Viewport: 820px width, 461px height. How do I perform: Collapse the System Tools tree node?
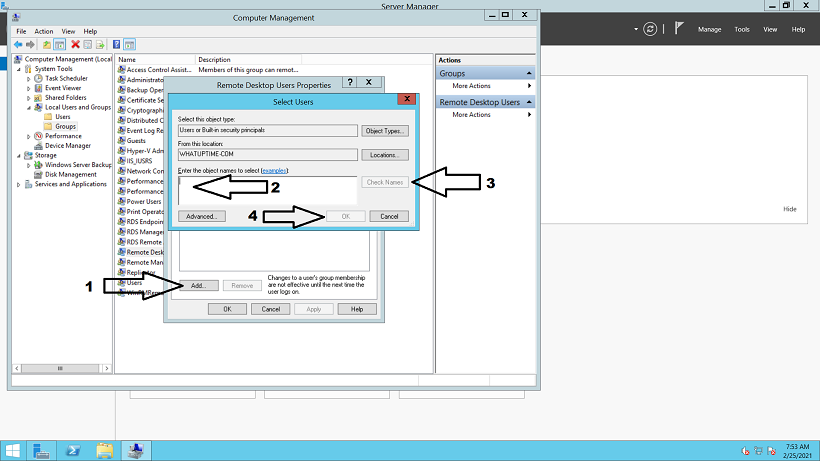pyautogui.click(x=19, y=69)
